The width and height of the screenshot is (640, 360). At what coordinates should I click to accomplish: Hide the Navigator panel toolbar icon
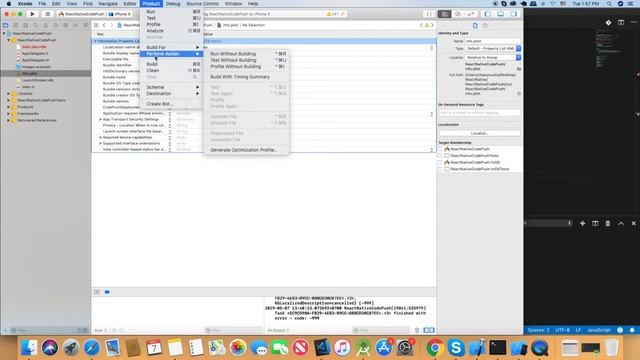(488, 14)
